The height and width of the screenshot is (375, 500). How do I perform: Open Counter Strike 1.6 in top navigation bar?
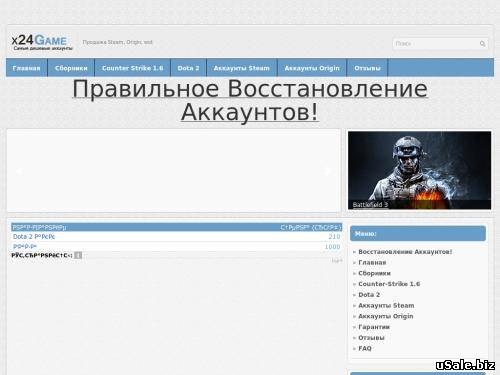click(133, 68)
